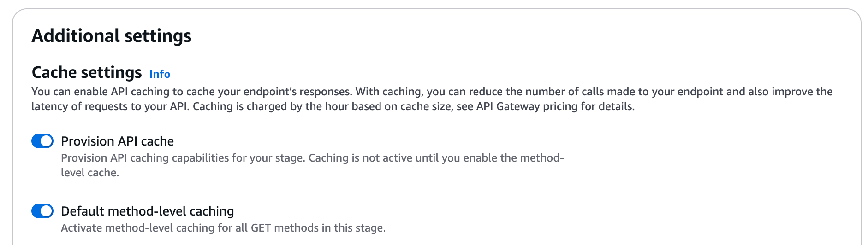Image resolution: width=868 pixels, height=245 pixels.
Task: Click the "latency of requests to your API" text
Action: point(110,106)
